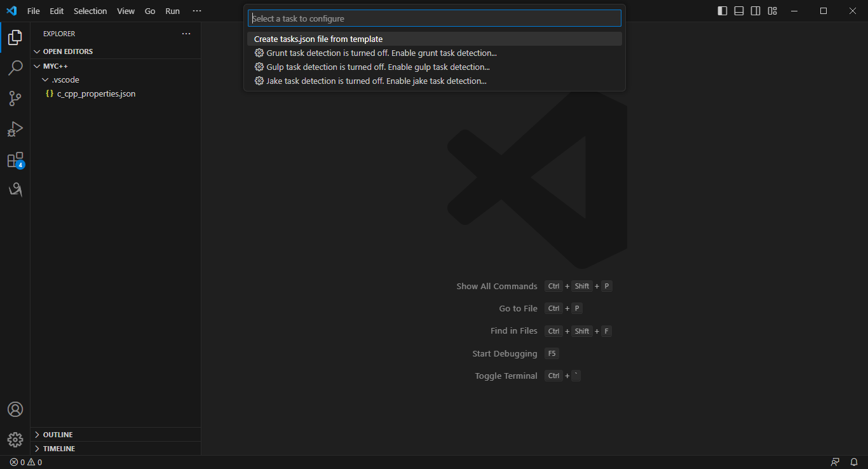Enable jake task detection option
The width and height of the screenshot is (868, 469).
435,81
